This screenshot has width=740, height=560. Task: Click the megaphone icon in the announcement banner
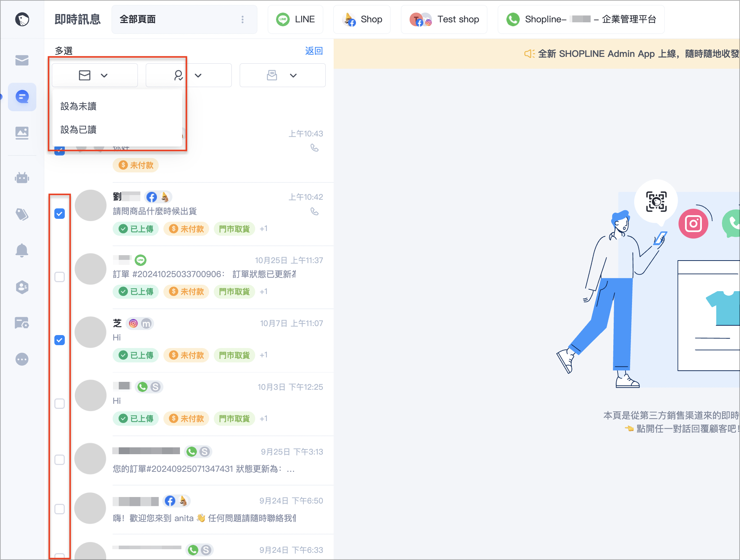tap(529, 54)
